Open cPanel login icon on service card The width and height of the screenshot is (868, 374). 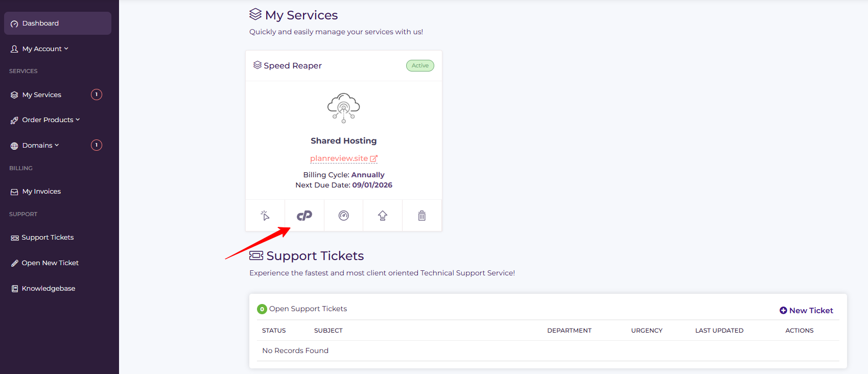pos(304,216)
